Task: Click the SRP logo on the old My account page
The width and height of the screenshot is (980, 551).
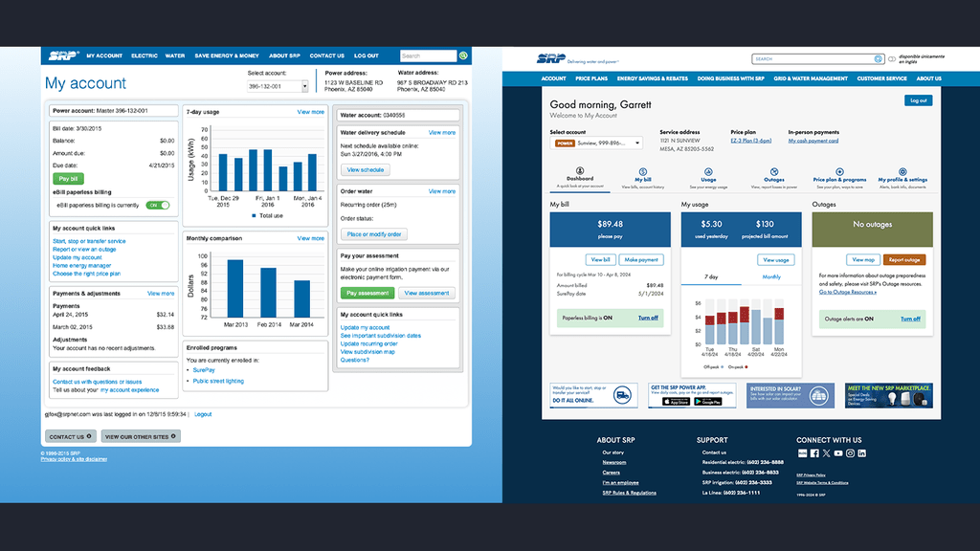Action: click(x=63, y=55)
